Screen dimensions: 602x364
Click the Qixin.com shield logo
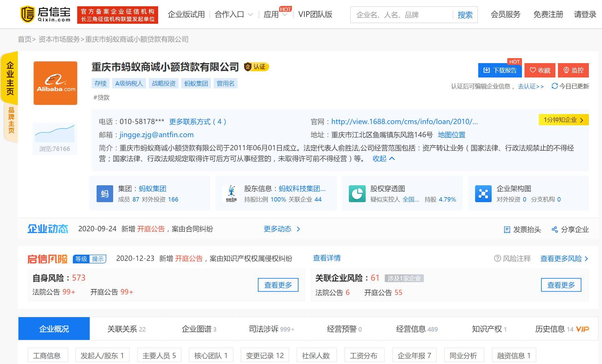click(27, 14)
